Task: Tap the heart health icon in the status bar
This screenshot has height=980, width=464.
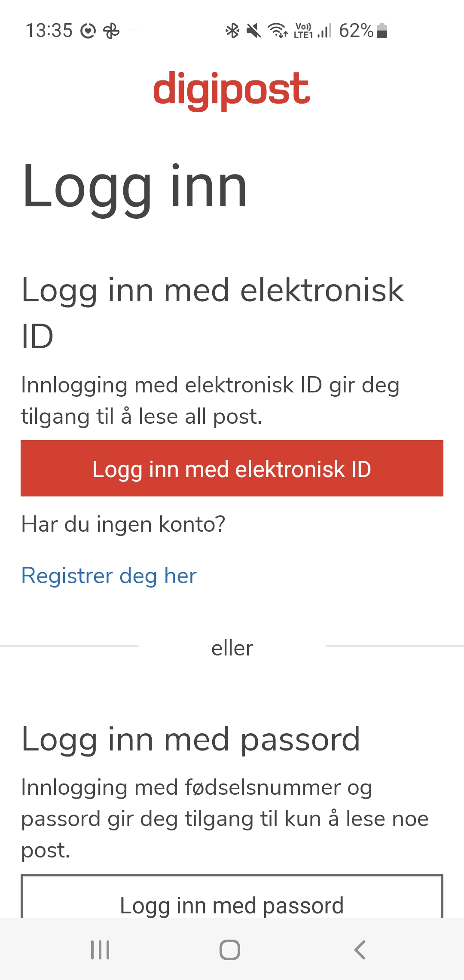Action: (x=87, y=31)
